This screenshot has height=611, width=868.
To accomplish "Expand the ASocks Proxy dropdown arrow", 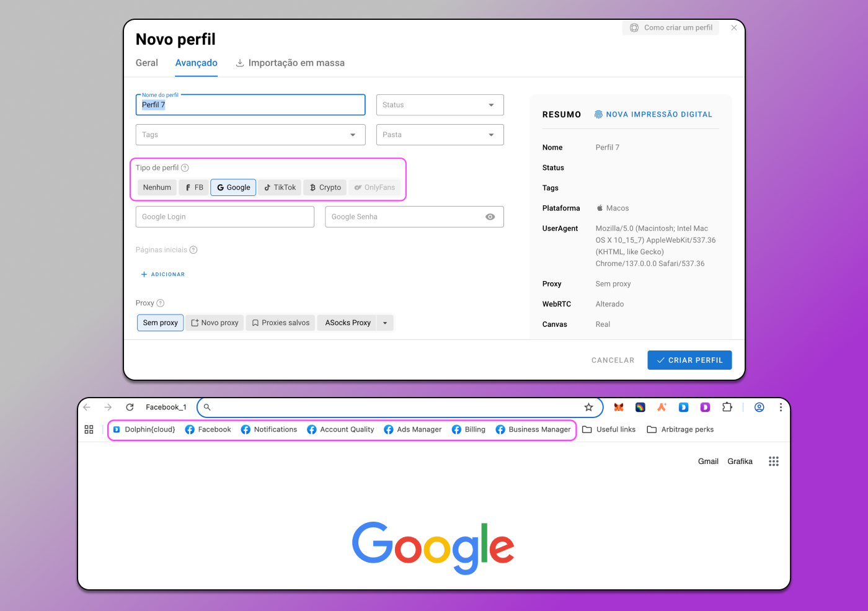I will click(x=385, y=323).
